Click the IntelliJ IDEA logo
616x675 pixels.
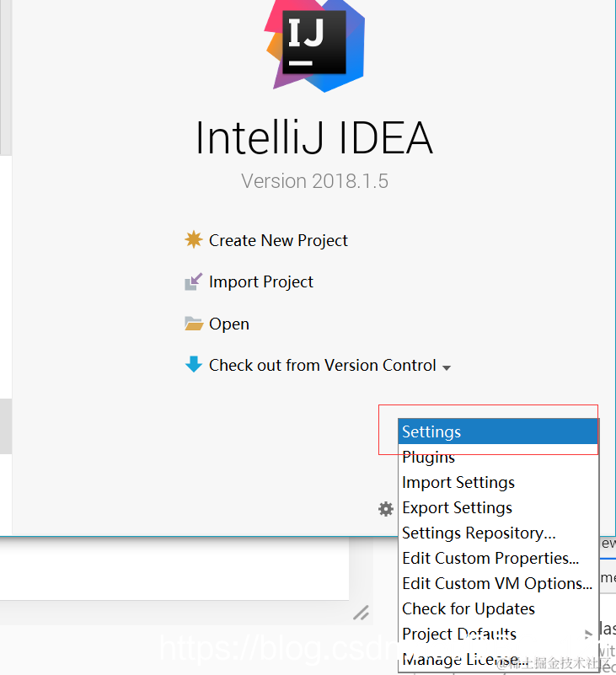[314, 45]
